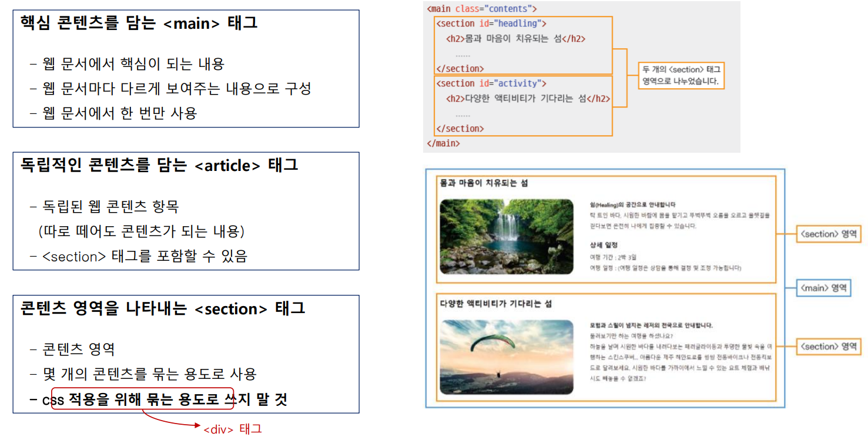
Task: Click the heading '핵심 콘텐츠를 담는 <main> 태그'
Action: pos(139,23)
